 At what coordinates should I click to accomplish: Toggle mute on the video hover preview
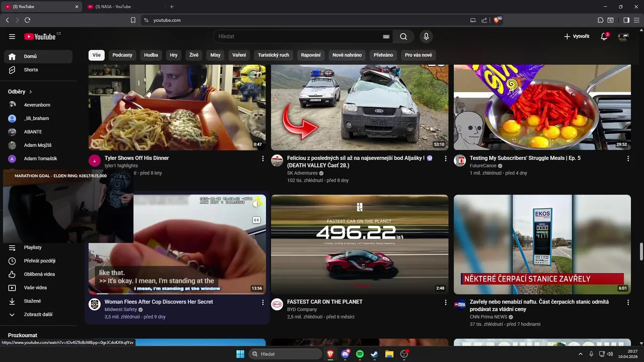257,203
